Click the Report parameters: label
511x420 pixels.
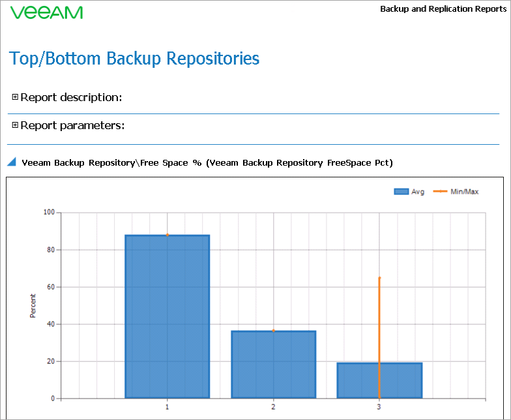(x=72, y=125)
